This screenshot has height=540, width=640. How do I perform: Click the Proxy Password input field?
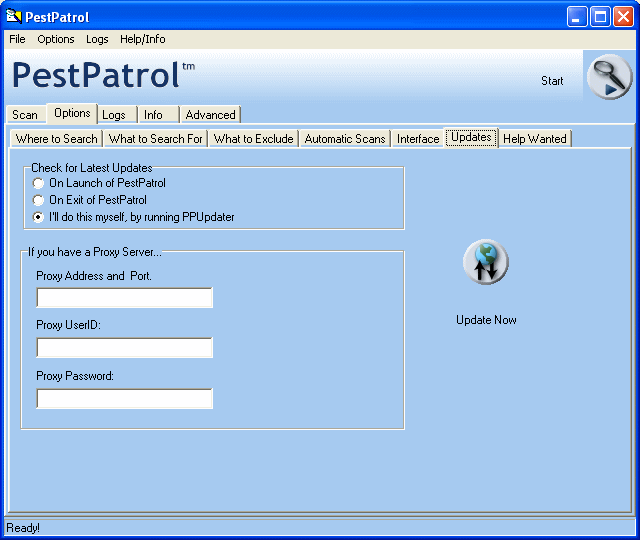tap(124, 399)
